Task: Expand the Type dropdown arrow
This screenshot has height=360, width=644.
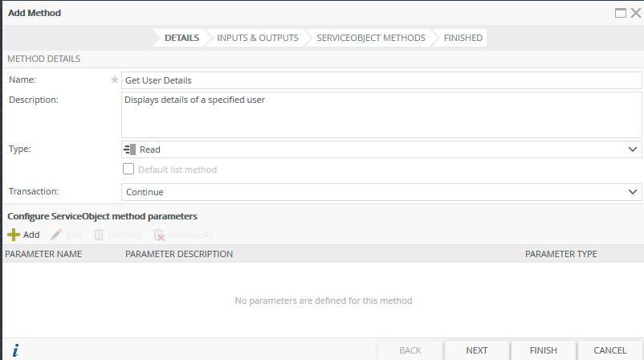Action: point(632,149)
